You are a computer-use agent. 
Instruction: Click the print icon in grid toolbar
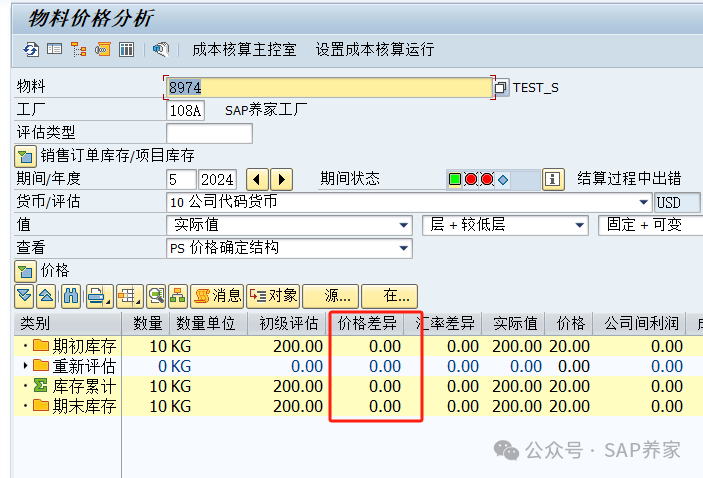99,296
